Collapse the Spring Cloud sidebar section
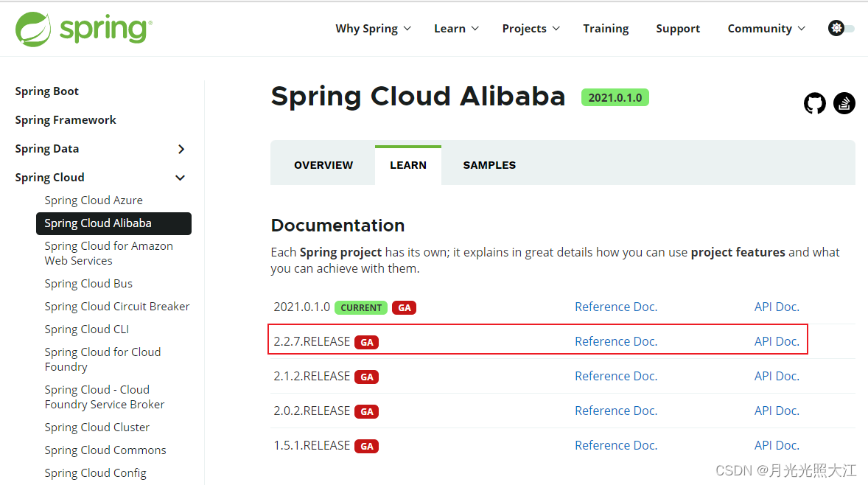Image resolution: width=868 pixels, height=485 pixels. click(180, 178)
